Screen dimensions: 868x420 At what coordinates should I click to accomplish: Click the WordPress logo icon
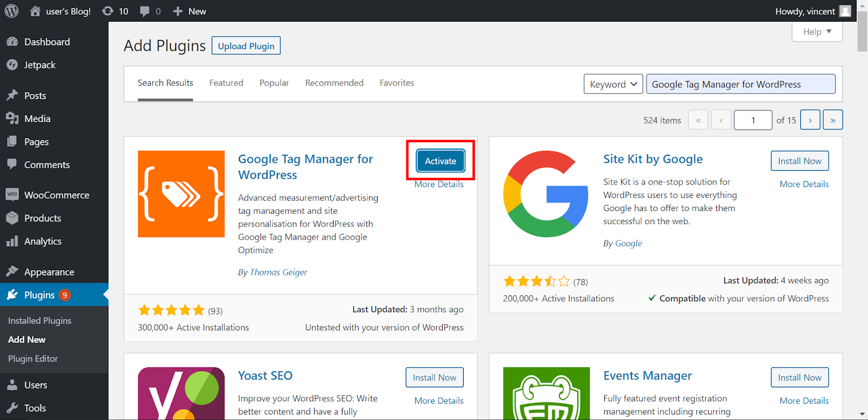pos(11,11)
